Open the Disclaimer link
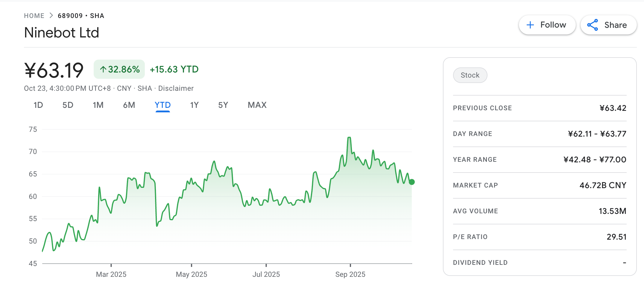 (176, 88)
